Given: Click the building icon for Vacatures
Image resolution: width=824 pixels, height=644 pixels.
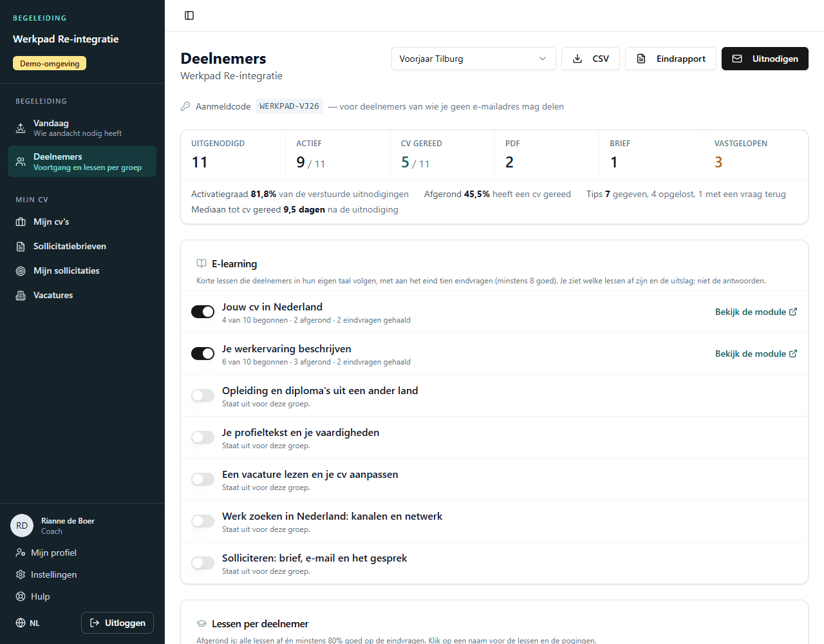Looking at the screenshot, I should click(x=21, y=296).
